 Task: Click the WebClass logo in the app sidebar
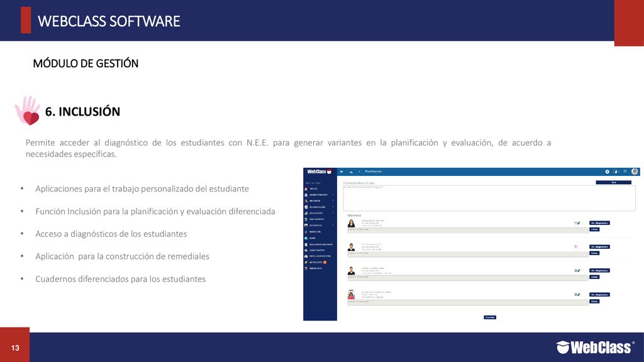point(319,172)
